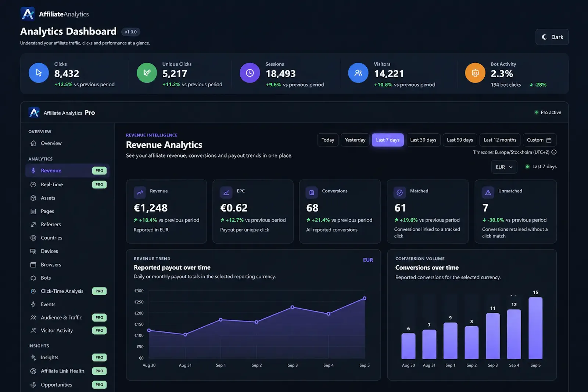Click the timezone info icon

pyautogui.click(x=554, y=152)
